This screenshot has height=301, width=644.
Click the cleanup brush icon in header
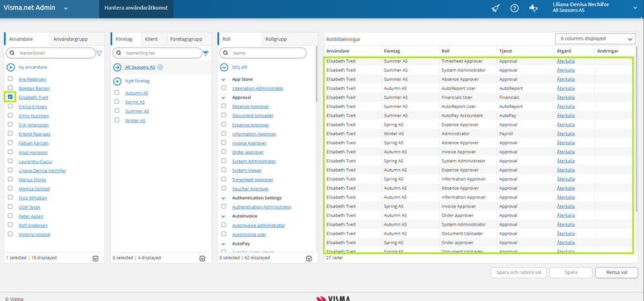496,8
